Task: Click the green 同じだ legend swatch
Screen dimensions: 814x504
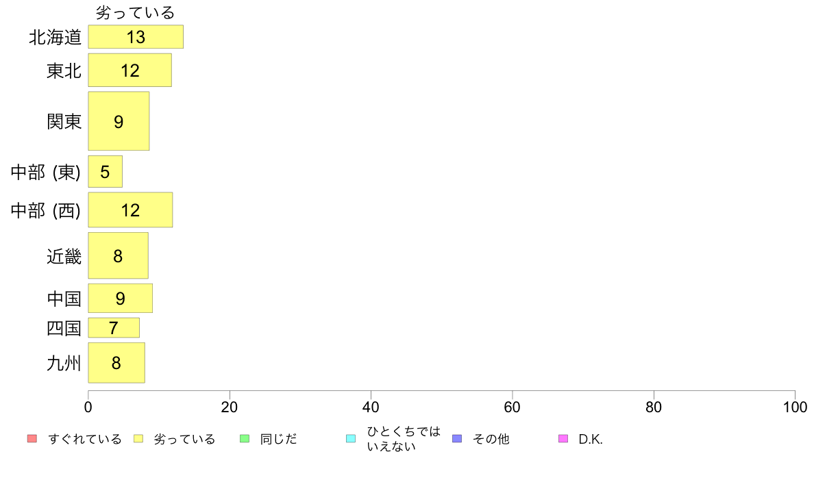Action: (245, 439)
